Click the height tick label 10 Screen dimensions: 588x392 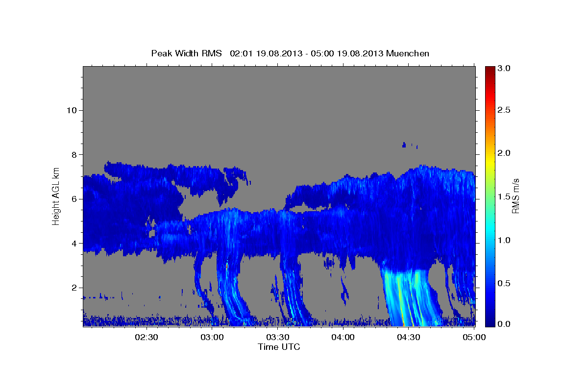pyautogui.click(x=71, y=110)
